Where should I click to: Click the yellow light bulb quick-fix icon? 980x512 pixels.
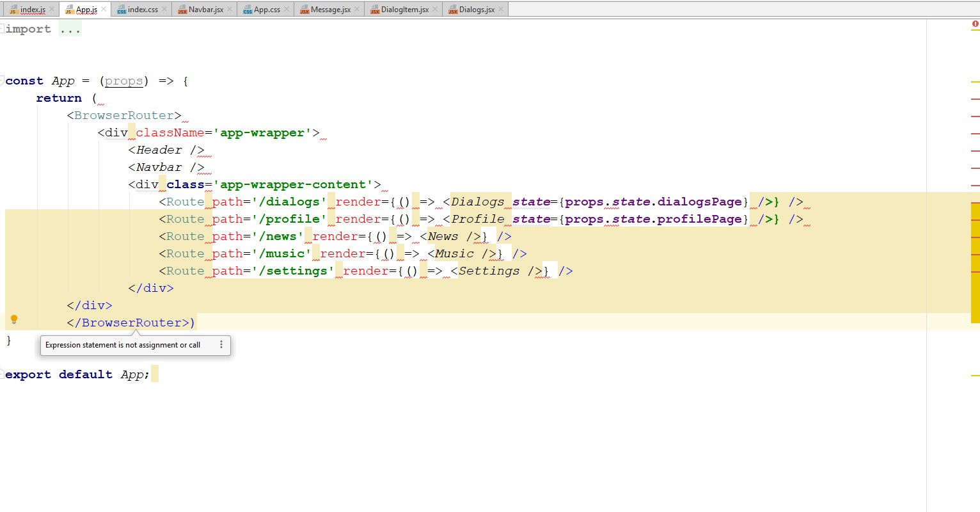pos(14,319)
